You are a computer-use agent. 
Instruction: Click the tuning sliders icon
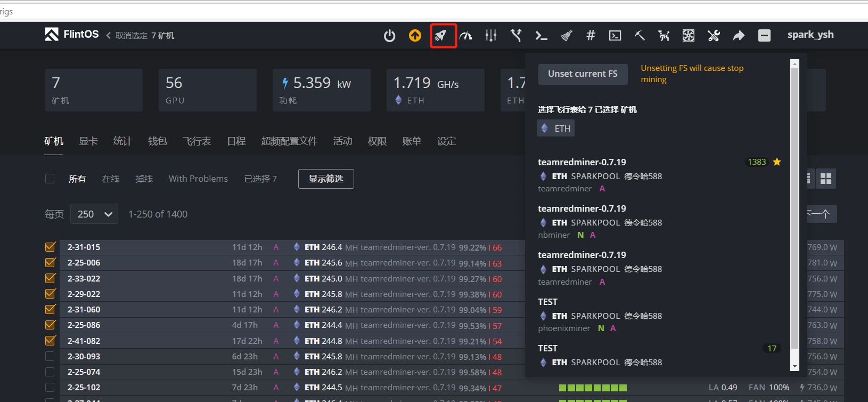(x=491, y=36)
